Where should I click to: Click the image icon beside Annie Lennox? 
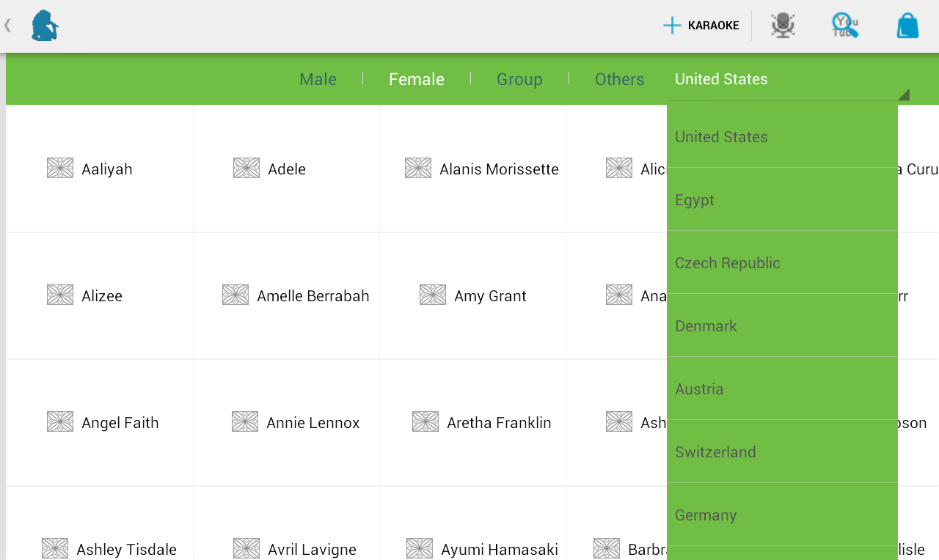pyautogui.click(x=245, y=422)
